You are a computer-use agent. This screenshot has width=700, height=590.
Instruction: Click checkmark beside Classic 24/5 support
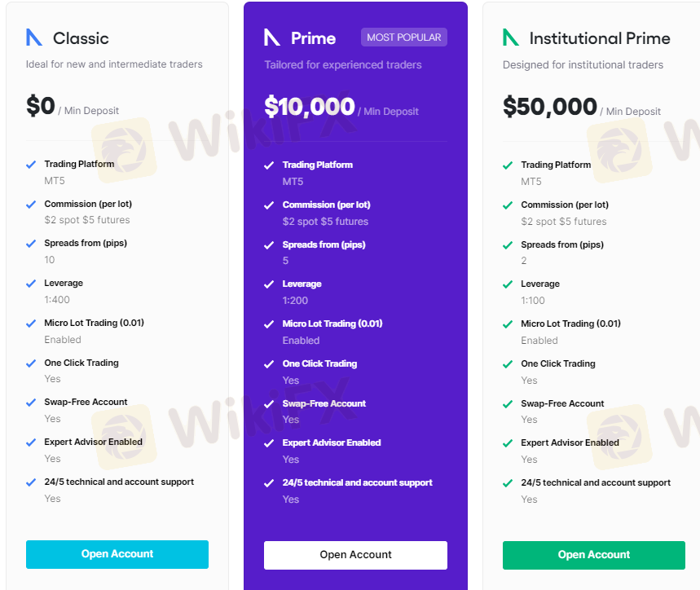click(x=31, y=482)
